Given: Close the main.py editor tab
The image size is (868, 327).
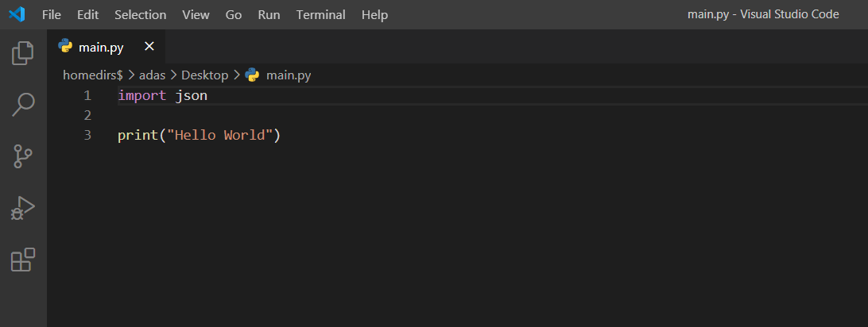Looking at the screenshot, I should tap(149, 47).
